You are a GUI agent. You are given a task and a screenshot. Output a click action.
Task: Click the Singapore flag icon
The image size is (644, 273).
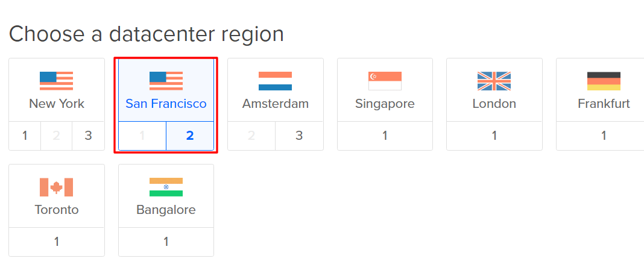[385, 81]
